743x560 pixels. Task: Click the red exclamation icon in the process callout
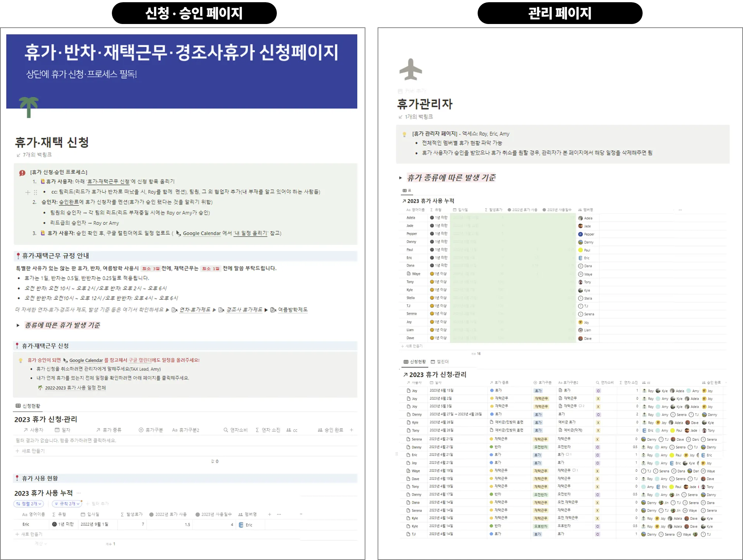click(22, 173)
